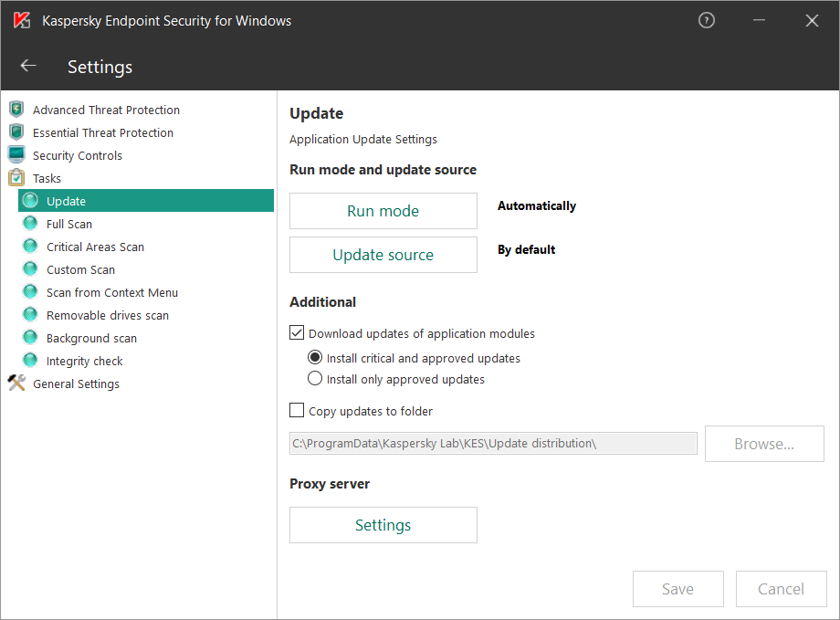Click the Update task sphere icon
This screenshot has width=840, height=620.
30,200
